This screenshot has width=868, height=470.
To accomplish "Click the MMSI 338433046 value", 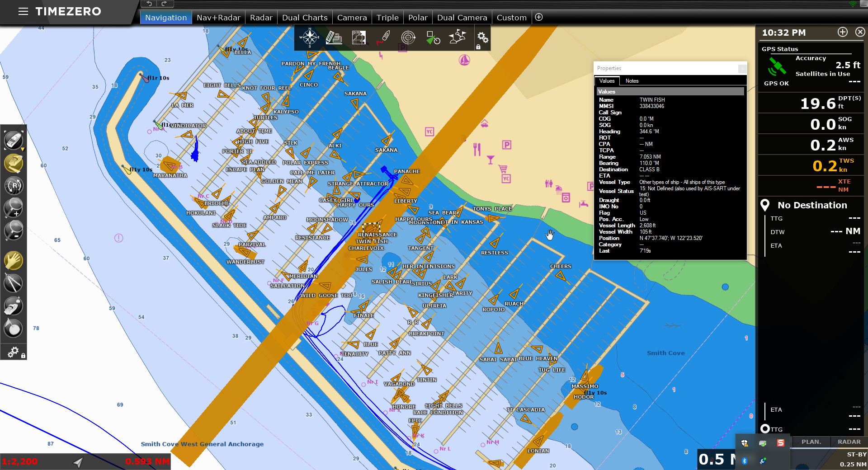I will point(651,106).
